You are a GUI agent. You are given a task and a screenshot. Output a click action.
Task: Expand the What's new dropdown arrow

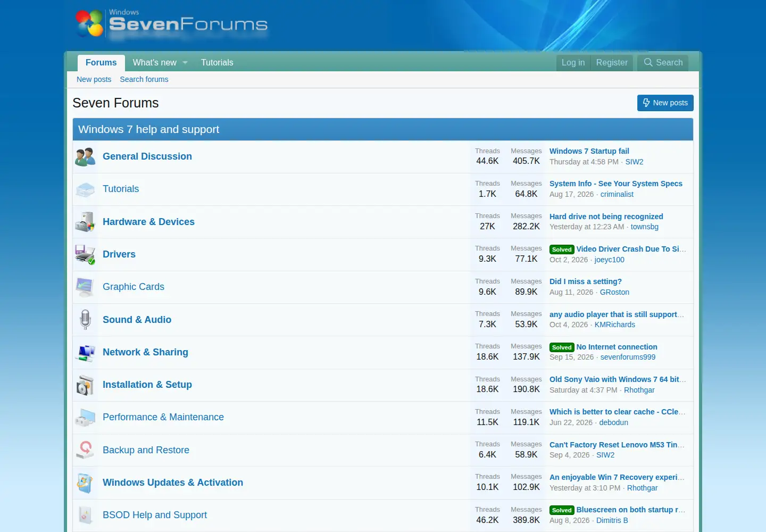click(x=185, y=63)
